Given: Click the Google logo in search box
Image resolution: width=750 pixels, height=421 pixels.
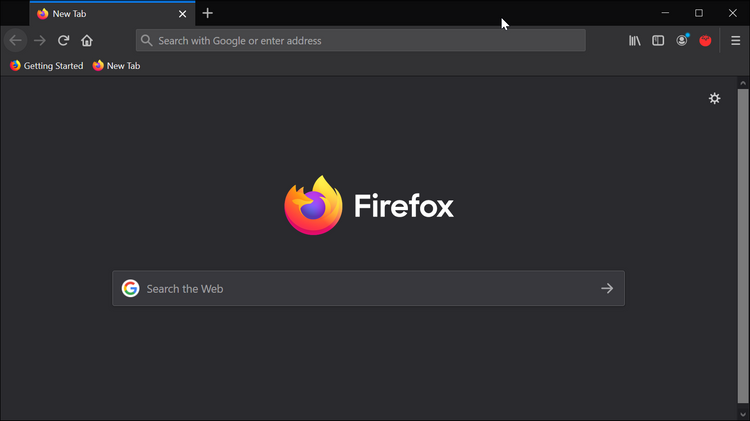Looking at the screenshot, I should point(130,288).
